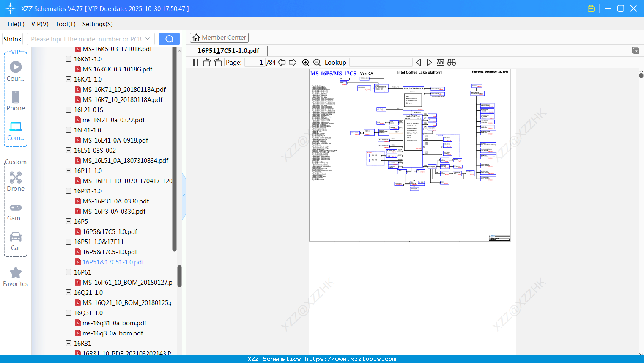Go to the previous PDF page
This screenshot has width=644, height=363.
[x=282, y=63]
